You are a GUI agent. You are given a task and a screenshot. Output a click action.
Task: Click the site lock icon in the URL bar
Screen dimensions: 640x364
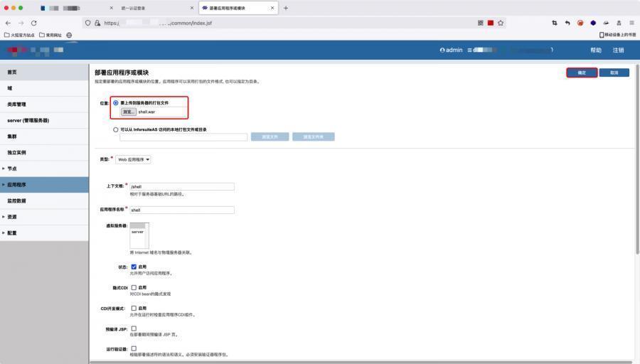coord(97,23)
